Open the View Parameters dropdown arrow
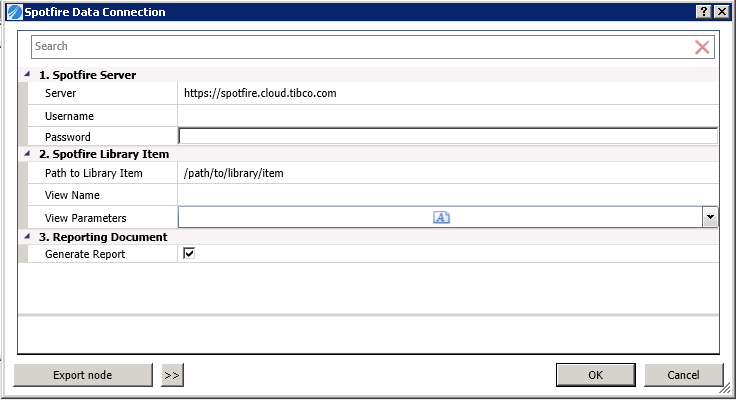This screenshot has height=400, width=736. click(710, 217)
